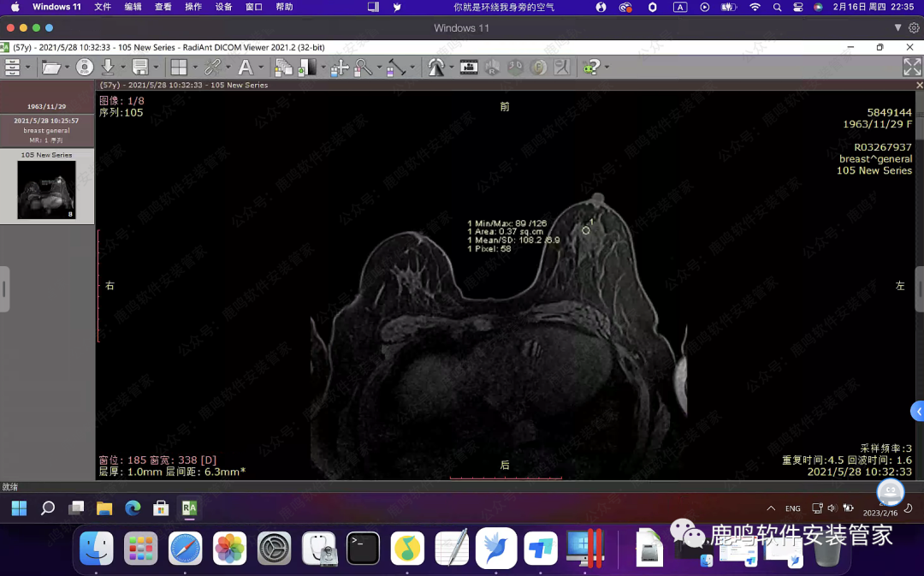
Task: Select the pan (move) tool
Action: tap(339, 67)
